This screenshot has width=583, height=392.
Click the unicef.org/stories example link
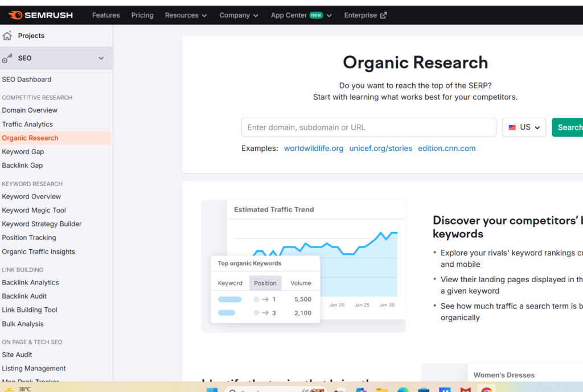click(x=381, y=148)
